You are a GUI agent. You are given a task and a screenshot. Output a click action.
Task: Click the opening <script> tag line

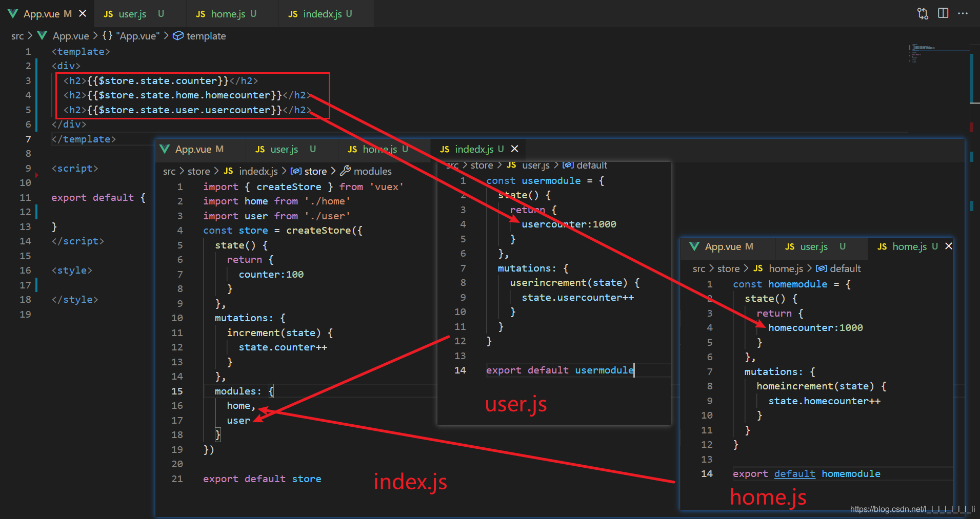pyautogui.click(x=74, y=169)
